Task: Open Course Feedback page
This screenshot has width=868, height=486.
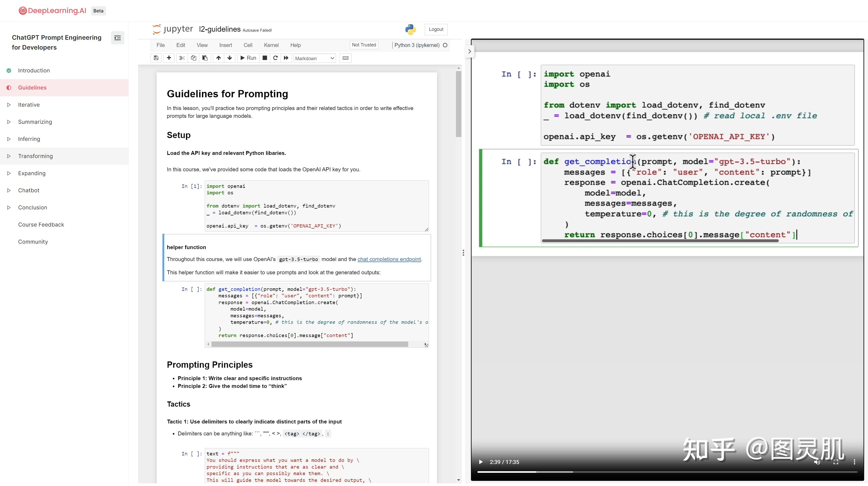Action: pos(41,224)
